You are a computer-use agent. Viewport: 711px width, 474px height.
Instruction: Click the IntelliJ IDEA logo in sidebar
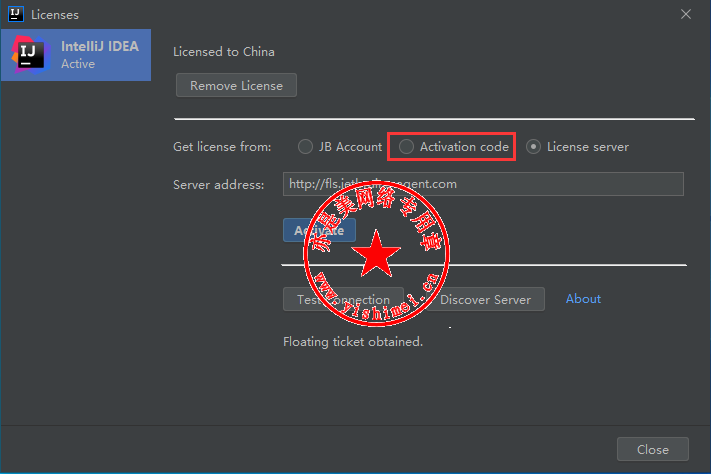31,55
